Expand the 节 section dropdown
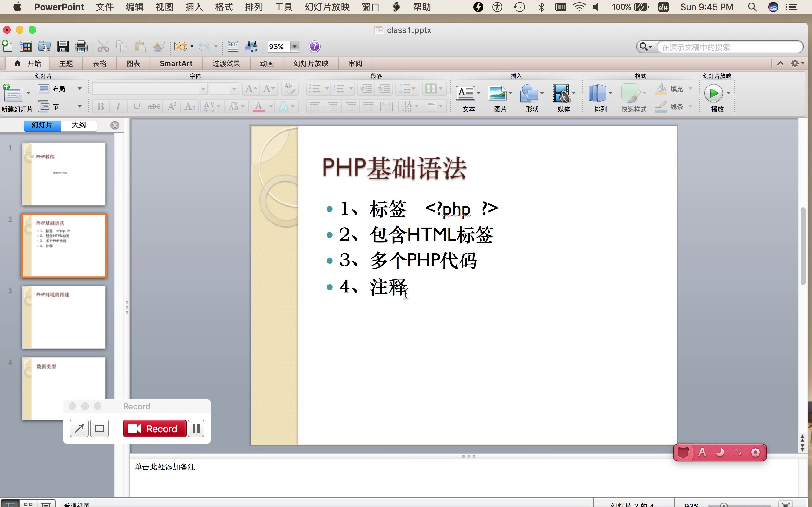This screenshot has height=507, width=812. (80, 107)
